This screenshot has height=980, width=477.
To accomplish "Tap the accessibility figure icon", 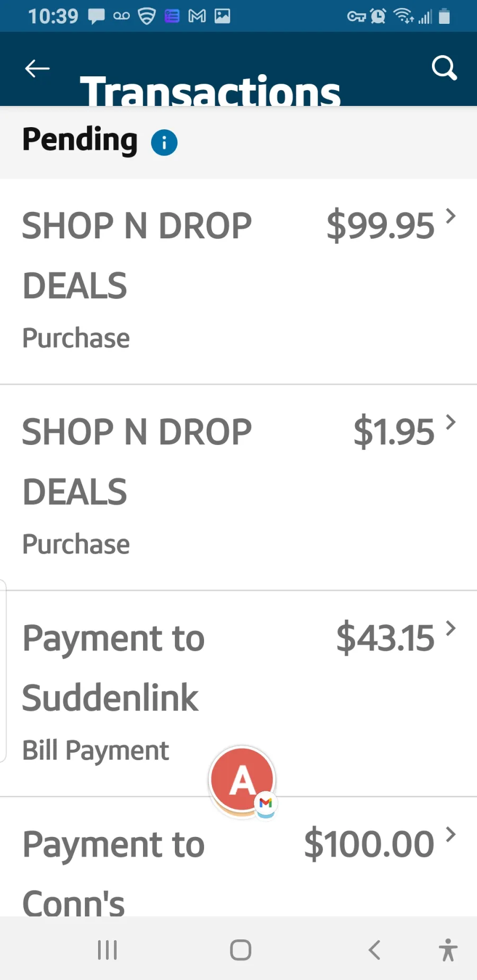I will pos(448,950).
